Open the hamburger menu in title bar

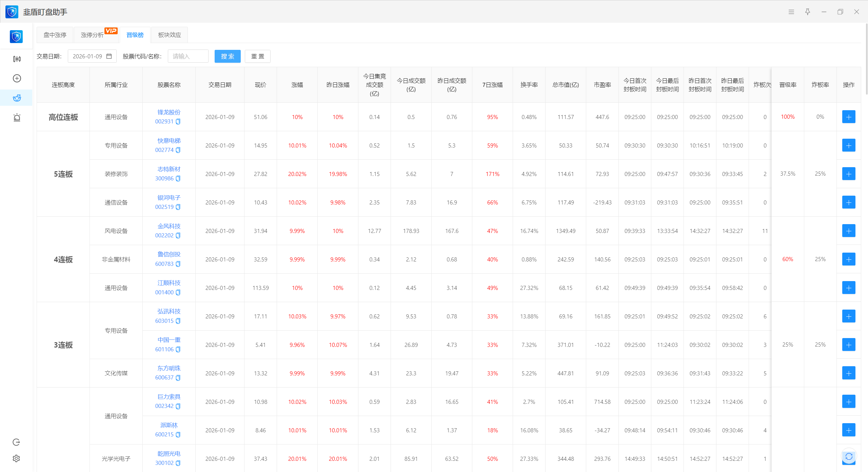click(791, 12)
